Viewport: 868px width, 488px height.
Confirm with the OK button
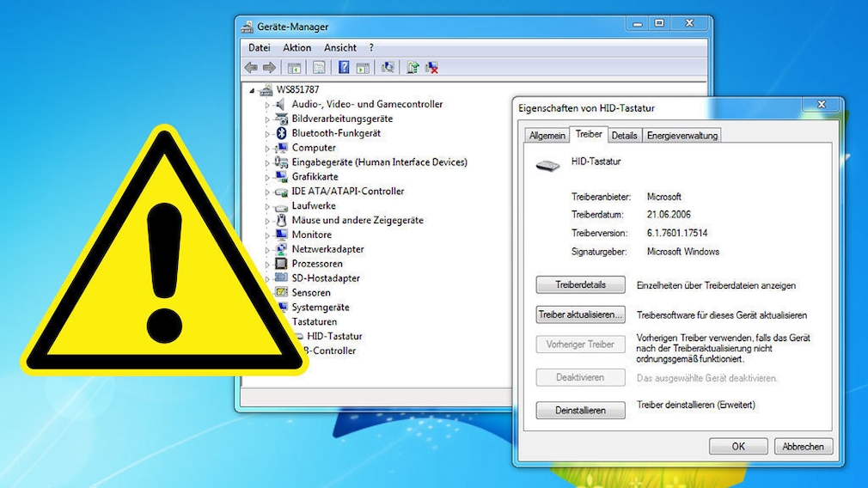coord(738,447)
